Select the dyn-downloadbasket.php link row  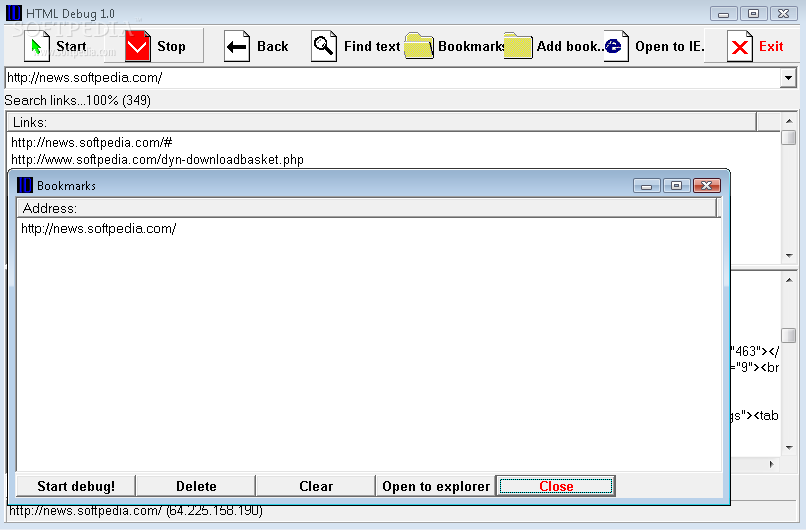[157, 159]
